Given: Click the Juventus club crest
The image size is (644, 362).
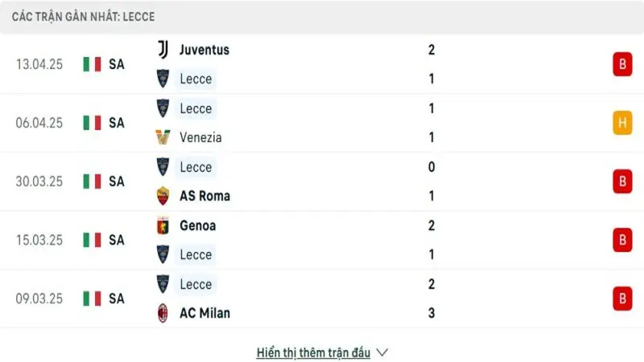Looking at the screenshot, I should 163,50.
